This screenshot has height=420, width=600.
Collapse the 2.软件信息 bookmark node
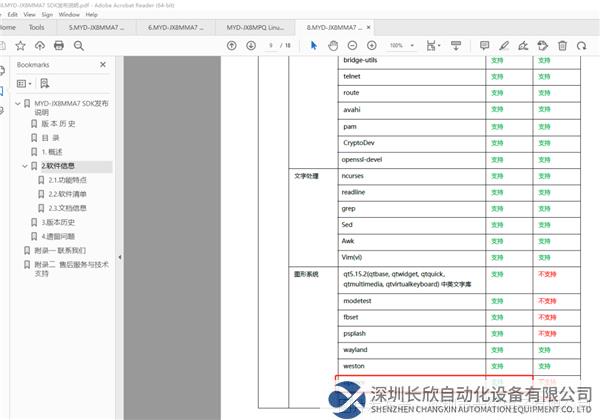click(x=26, y=166)
